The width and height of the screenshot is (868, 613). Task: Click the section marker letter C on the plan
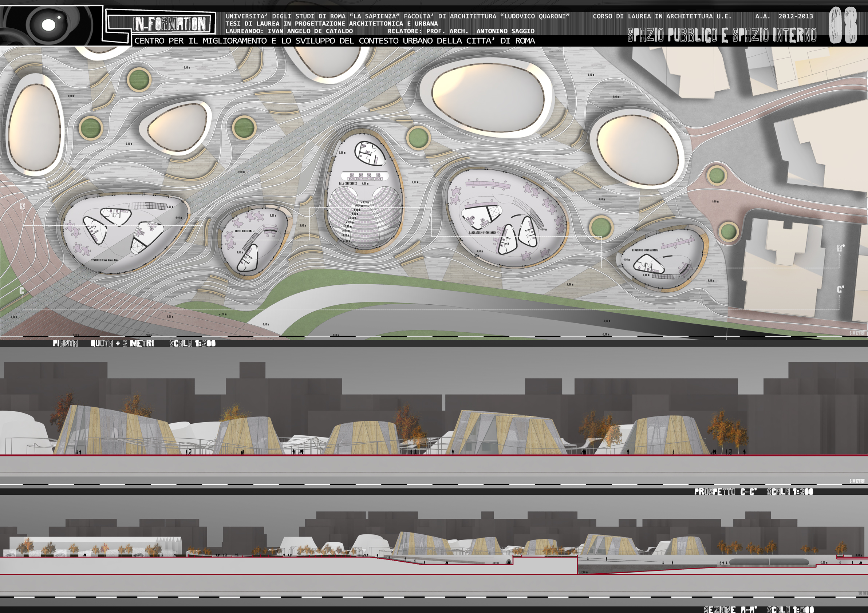[22, 290]
